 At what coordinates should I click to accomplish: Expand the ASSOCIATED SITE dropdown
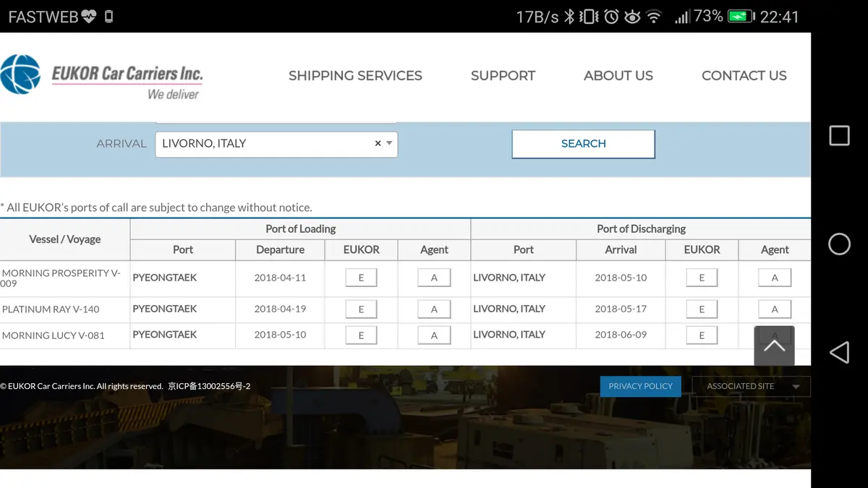point(751,386)
